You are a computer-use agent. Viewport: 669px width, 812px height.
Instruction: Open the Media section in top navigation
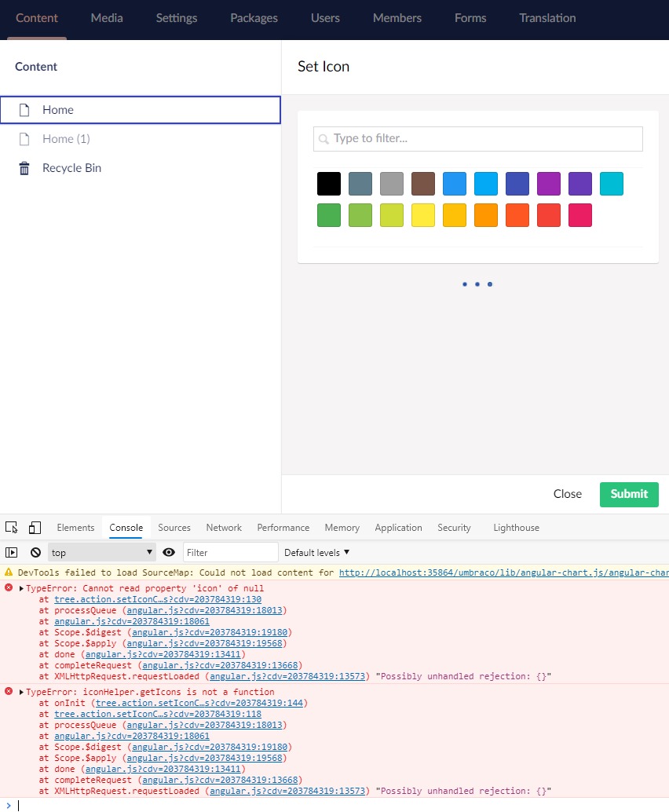point(106,17)
